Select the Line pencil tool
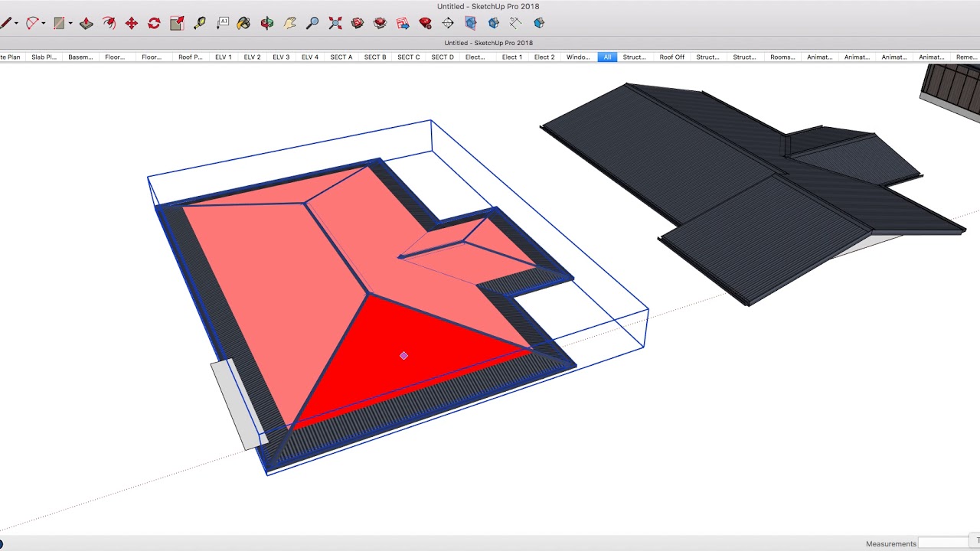The image size is (980, 551). (5, 24)
